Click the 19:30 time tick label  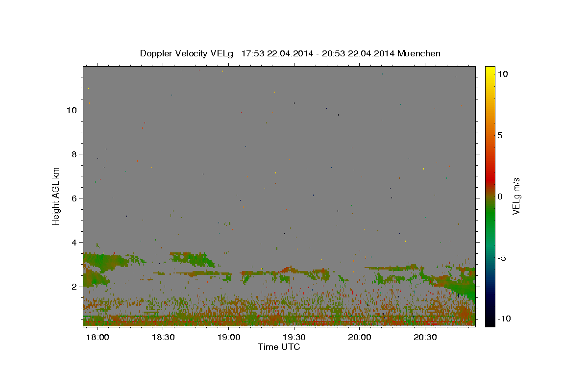pyautogui.click(x=294, y=338)
